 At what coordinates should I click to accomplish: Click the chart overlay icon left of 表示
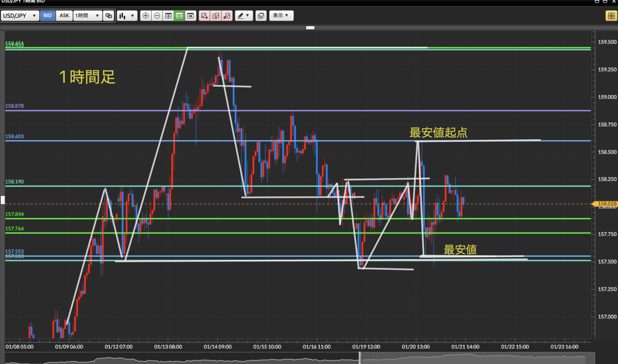261,16
